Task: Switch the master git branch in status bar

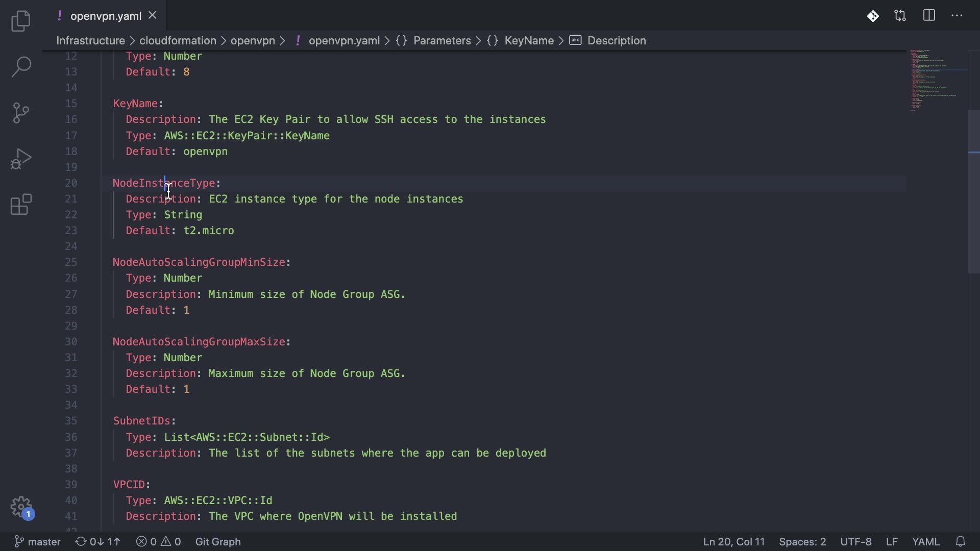Action: point(38,541)
